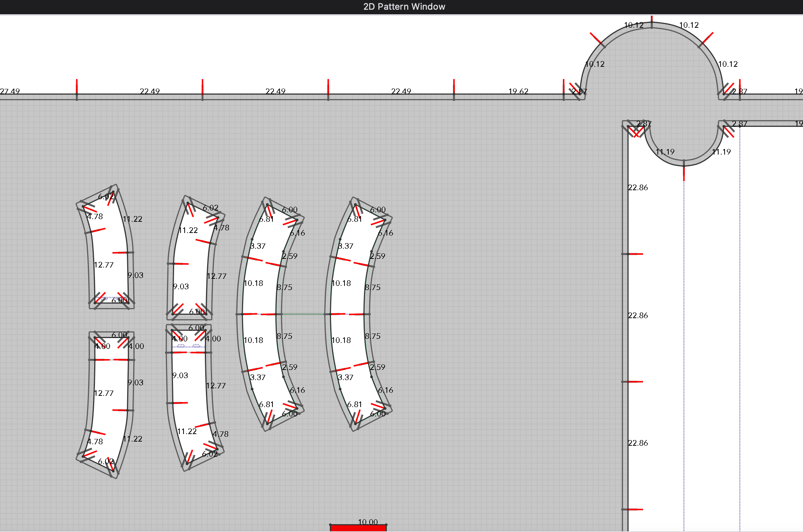Select the right 11.19 label on small semicircle

pyautogui.click(x=721, y=152)
